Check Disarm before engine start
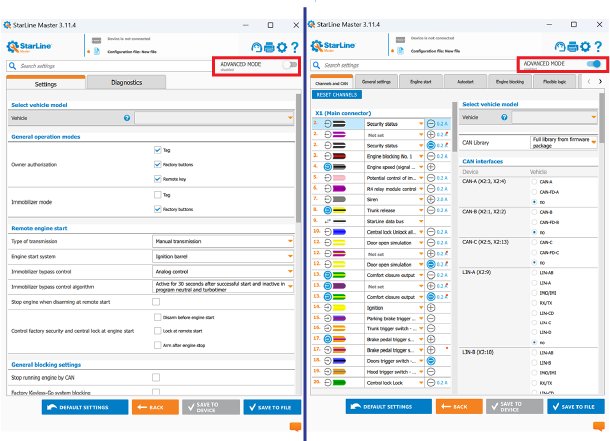Image resolution: width=610 pixels, height=441 pixels. pyautogui.click(x=158, y=317)
